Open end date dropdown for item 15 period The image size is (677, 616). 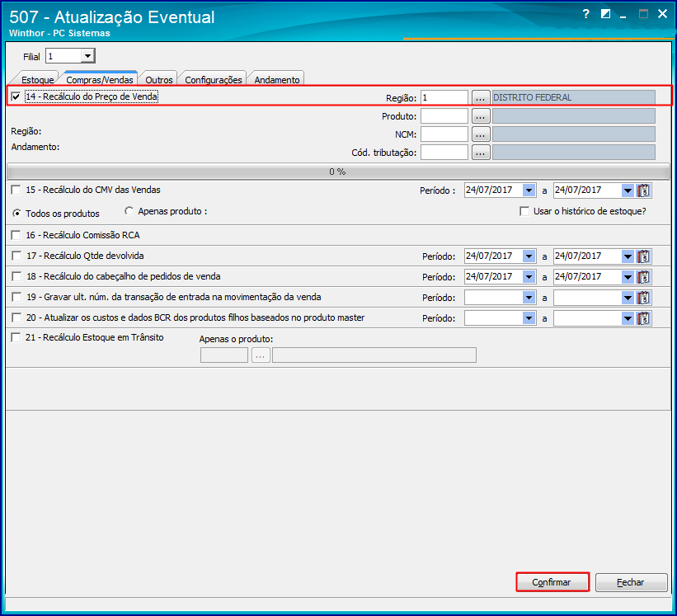(628, 190)
